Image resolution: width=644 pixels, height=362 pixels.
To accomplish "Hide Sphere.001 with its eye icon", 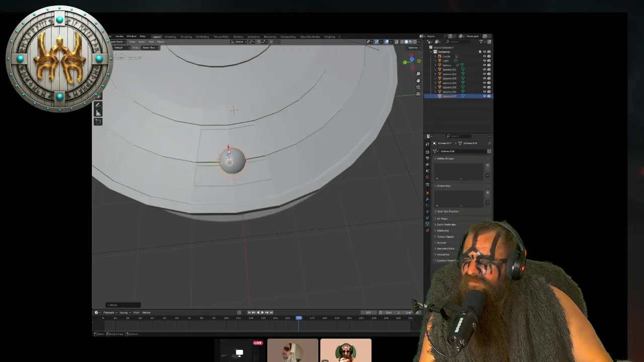I will (x=485, y=69).
